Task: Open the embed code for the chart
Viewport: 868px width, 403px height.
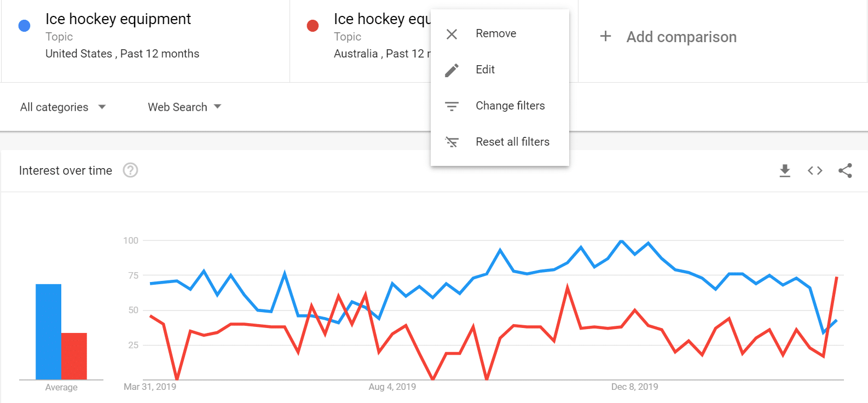Action: coord(815,170)
